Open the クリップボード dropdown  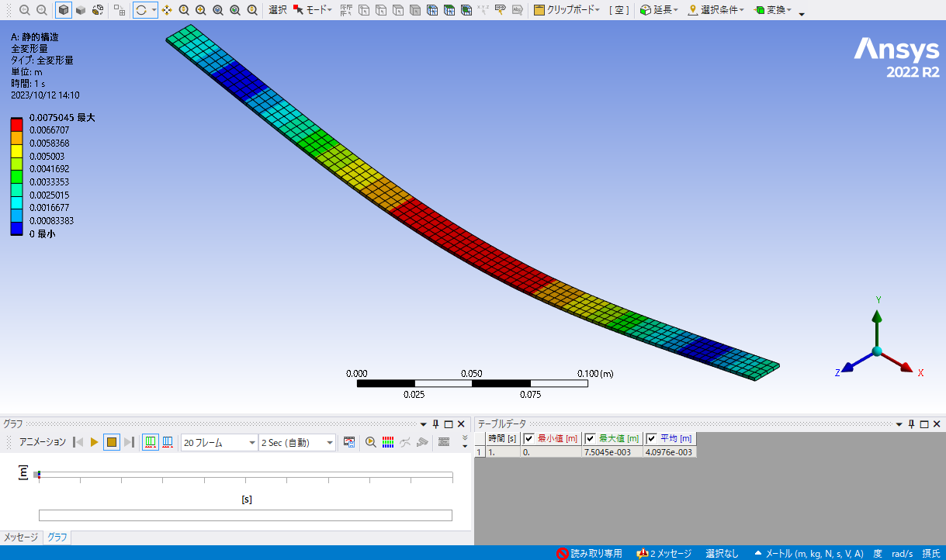pos(567,10)
